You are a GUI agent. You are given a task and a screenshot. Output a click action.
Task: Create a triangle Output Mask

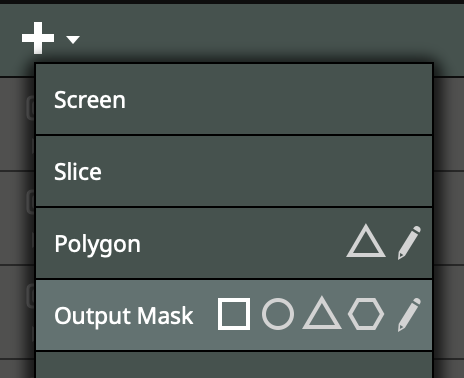pos(322,313)
